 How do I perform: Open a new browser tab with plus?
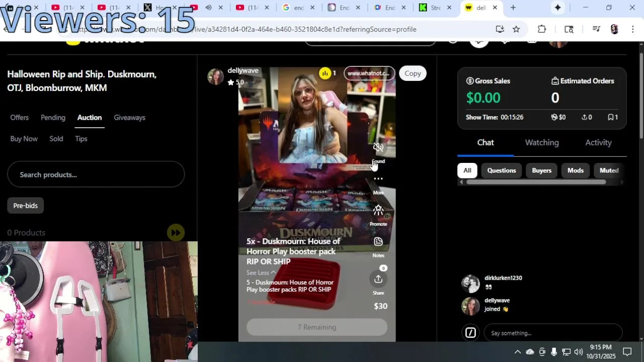click(x=513, y=8)
